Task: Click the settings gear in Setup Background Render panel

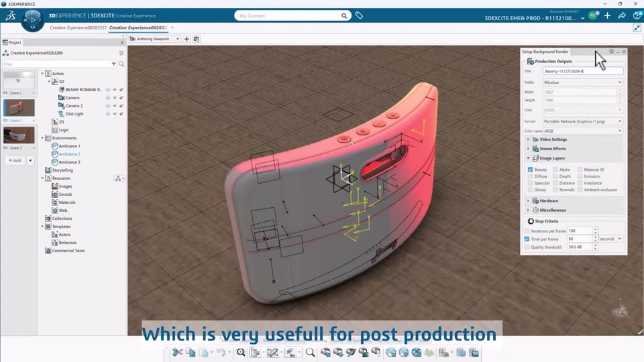Action: [x=612, y=52]
